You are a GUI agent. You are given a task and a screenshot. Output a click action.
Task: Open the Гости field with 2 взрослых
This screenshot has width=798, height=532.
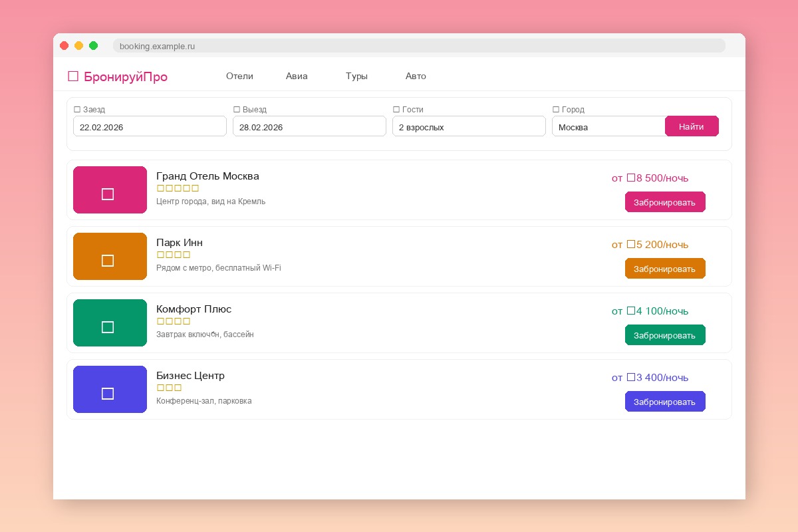[469, 126]
